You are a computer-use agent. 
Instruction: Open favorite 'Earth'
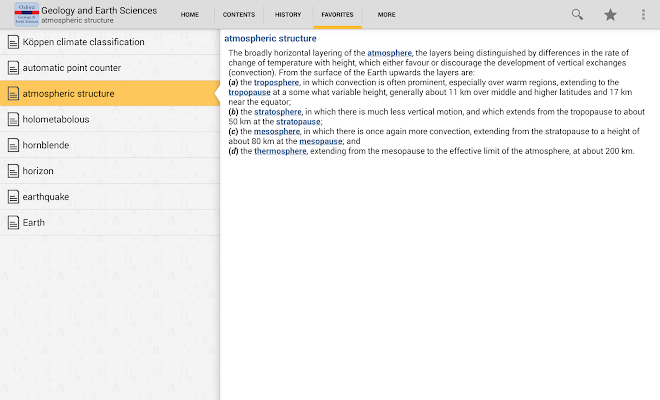pos(110,222)
